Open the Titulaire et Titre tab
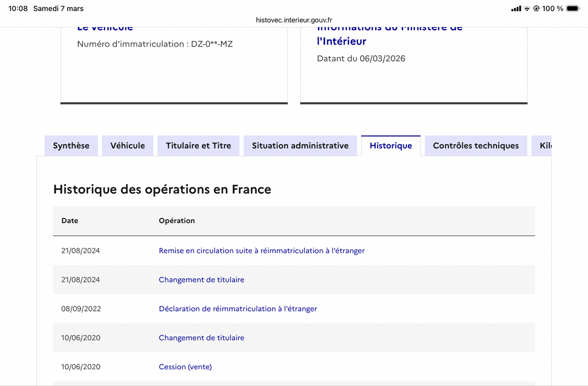The height and width of the screenshot is (386, 588). [x=198, y=145]
